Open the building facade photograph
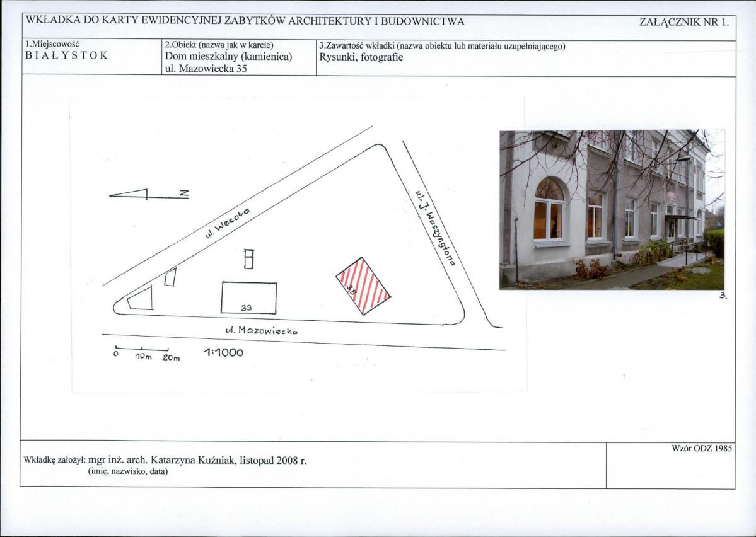756x537 pixels. tap(612, 209)
